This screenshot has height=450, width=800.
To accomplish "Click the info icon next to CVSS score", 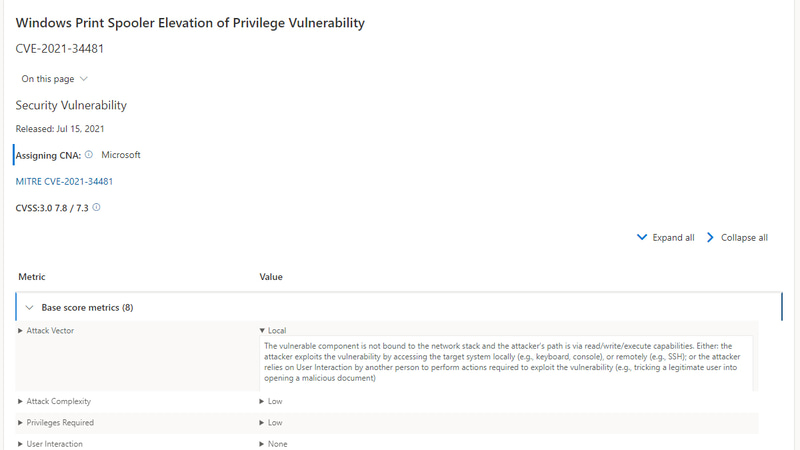I will click(96, 208).
